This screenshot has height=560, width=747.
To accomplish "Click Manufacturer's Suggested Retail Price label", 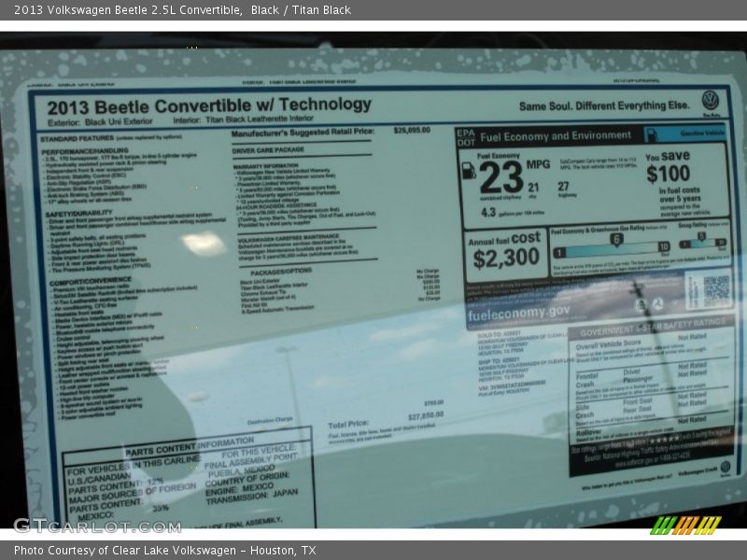I will pos(303,133).
